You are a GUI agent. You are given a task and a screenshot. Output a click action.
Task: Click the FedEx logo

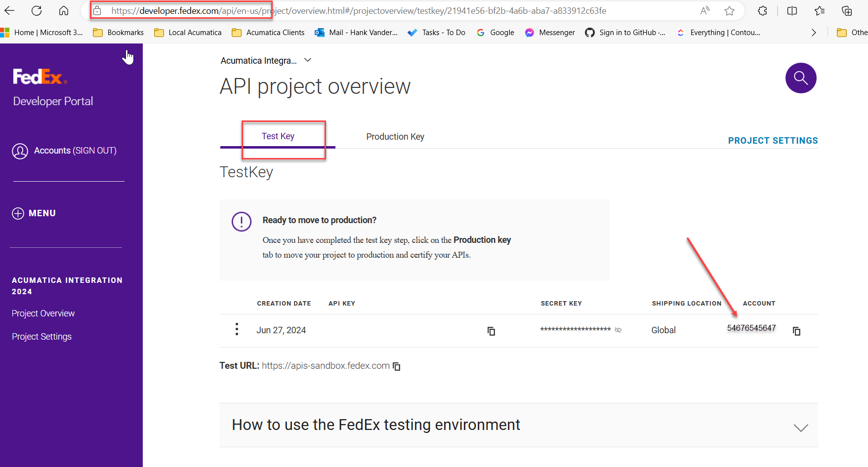(40, 77)
